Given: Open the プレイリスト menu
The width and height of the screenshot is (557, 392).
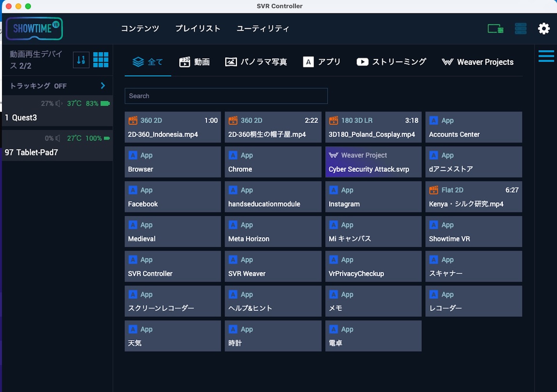Looking at the screenshot, I should 198,28.
